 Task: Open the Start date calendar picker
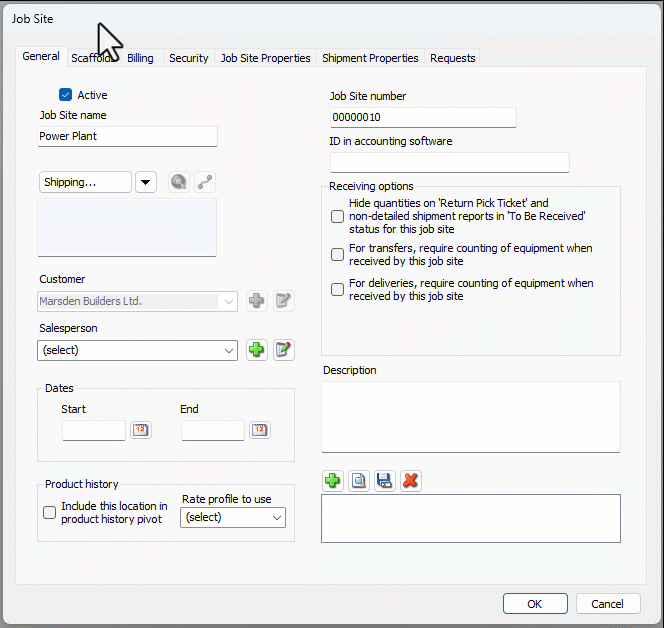pos(141,430)
